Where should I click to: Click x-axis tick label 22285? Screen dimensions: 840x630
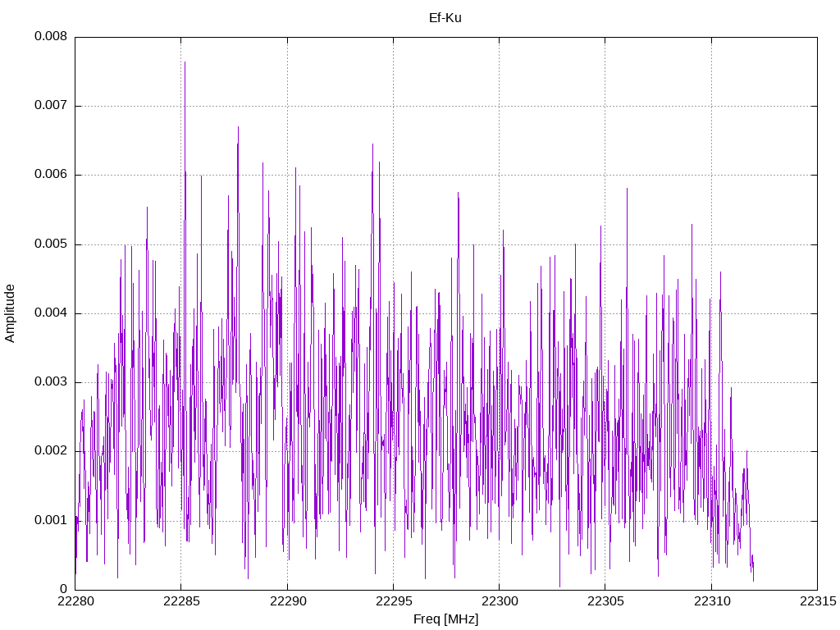click(x=181, y=601)
